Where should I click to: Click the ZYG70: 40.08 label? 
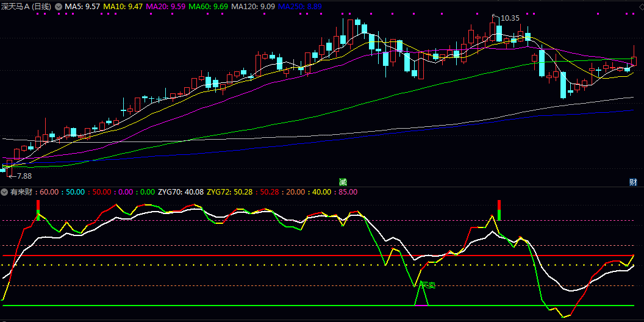click(181, 192)
